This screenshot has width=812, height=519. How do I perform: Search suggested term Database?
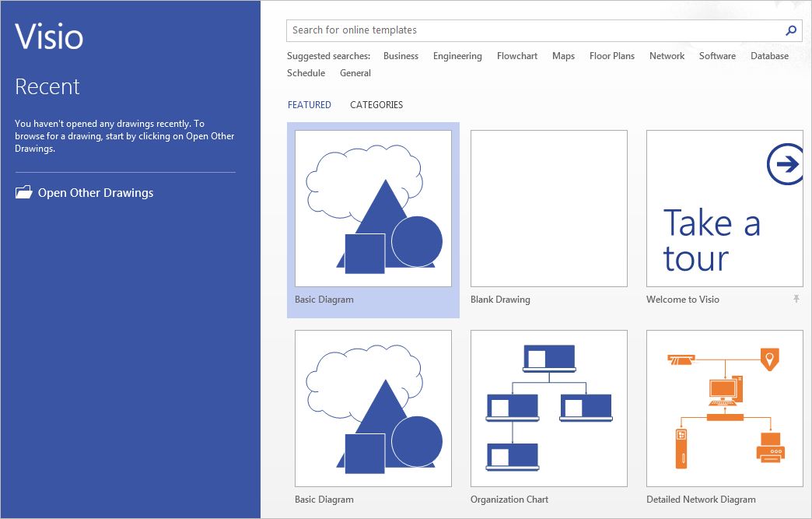pos(769,56)
